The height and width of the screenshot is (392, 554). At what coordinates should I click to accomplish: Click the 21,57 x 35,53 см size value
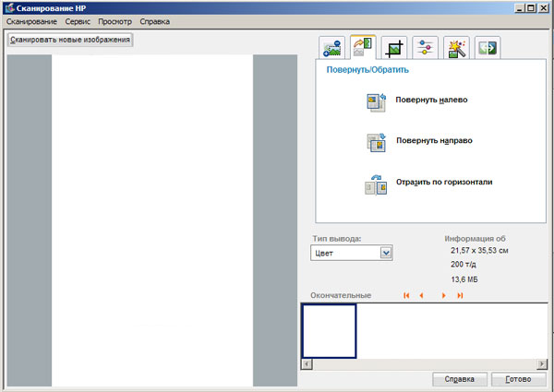click(x=479, y=251)
